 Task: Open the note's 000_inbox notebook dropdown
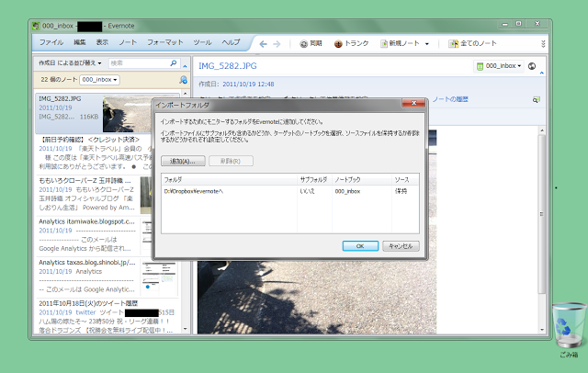(x=499, y=66)
